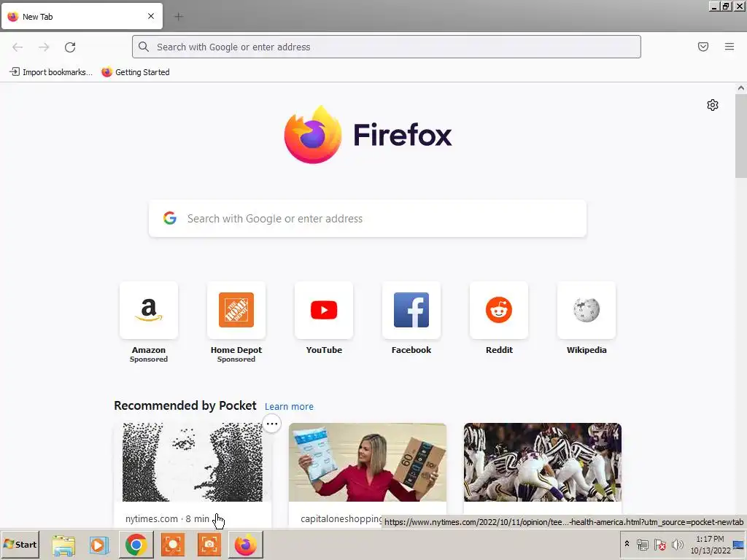747x560 pixels.
Task: Click the page vertical scrollbar thumb
Action: 741,136
